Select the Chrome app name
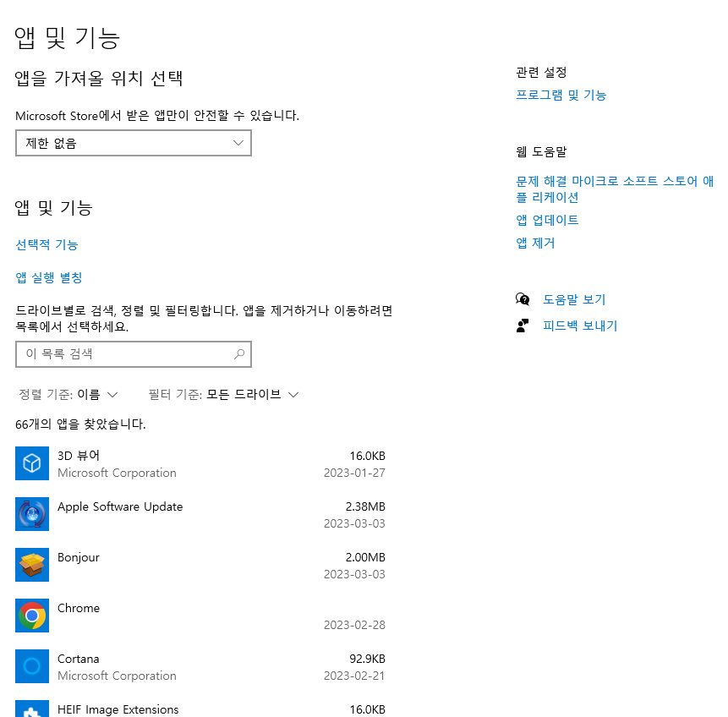The width and height of the screenshot is (728, 717). pyautogui.click(x=79, y=608)
